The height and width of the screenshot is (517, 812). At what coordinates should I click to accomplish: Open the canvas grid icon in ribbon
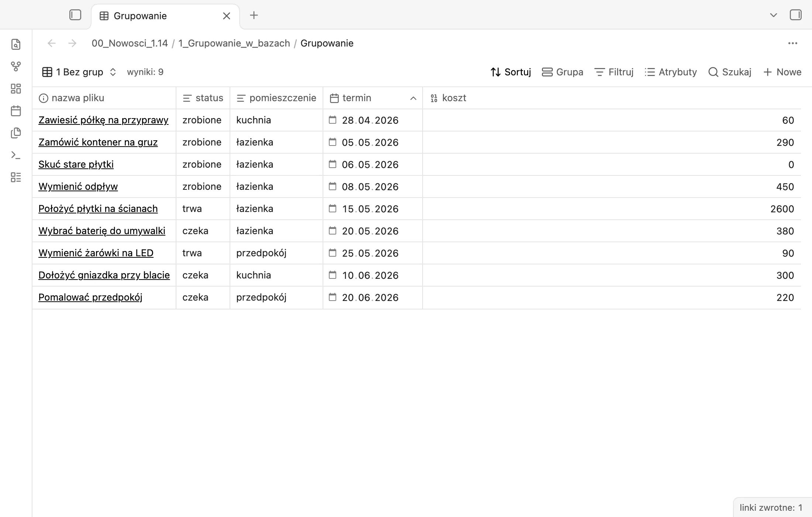(16, 89)
